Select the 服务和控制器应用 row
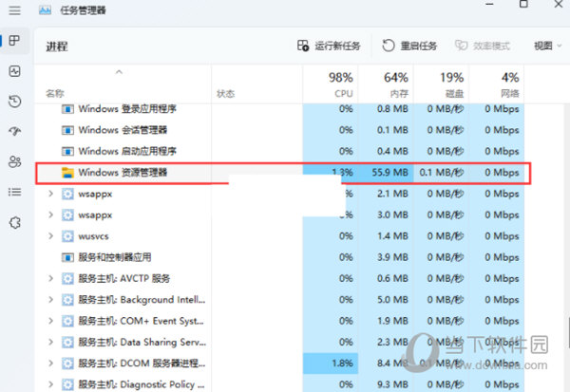Screen dimensions: 570x392 [279, 257]
